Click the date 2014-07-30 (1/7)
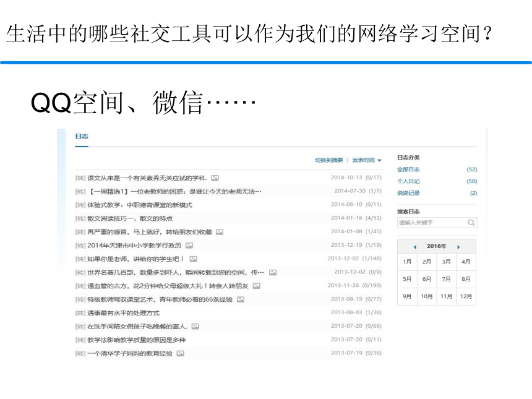532x399 pixels. point(358,191)
